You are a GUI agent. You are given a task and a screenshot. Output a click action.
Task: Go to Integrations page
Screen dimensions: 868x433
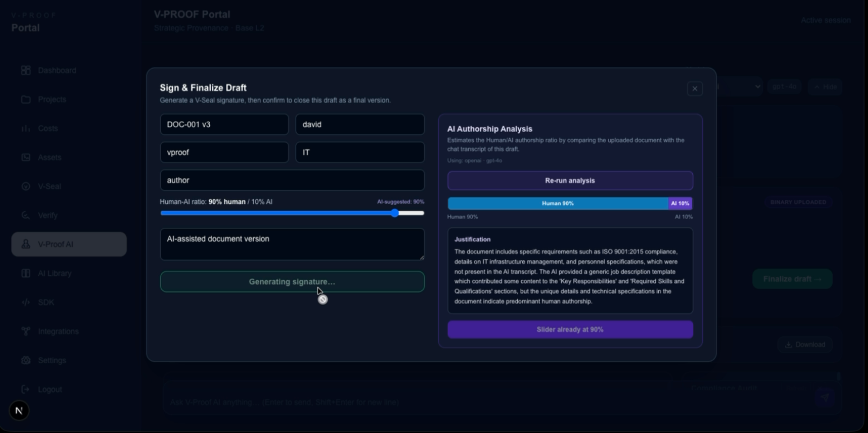pos(69,331)
